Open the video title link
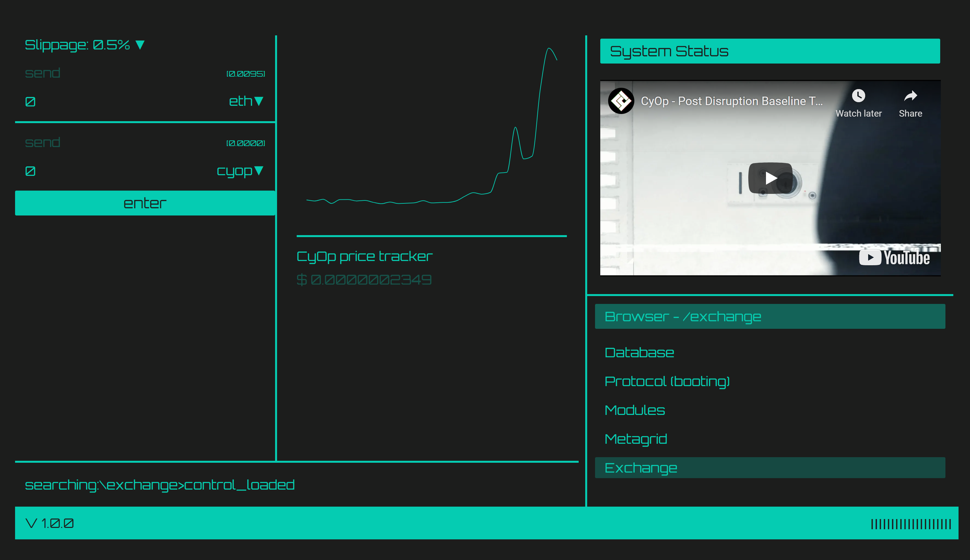Viewport: 970px width, 560px height. coord(732,101)
